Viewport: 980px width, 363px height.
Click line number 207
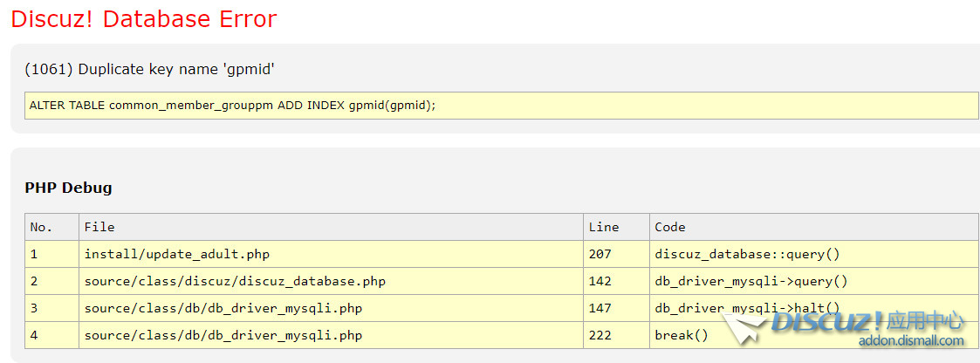pyautogui.click(x=616, y=254)
